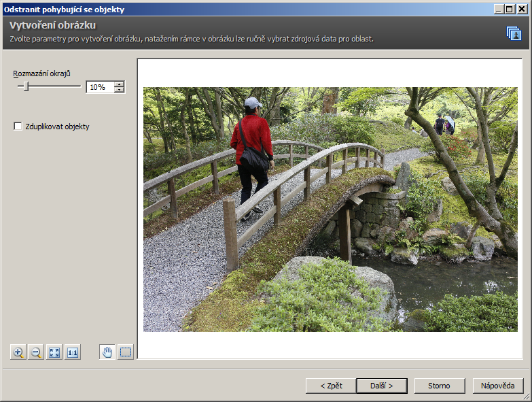Fit the preview image to window
This screenshot has height=402, width=532.
pyautogui.click(x=54, y=352)
